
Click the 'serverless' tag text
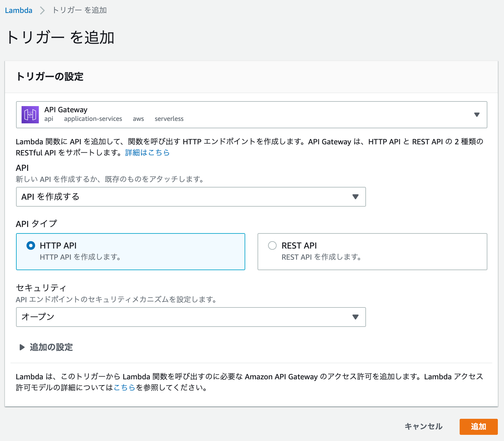tap(169, 119)
